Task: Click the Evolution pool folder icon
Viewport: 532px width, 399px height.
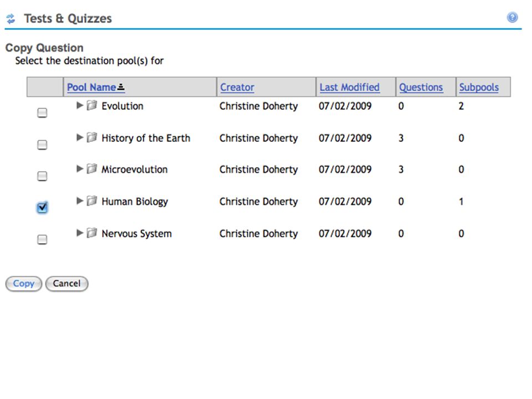Action: pos(91,105)
